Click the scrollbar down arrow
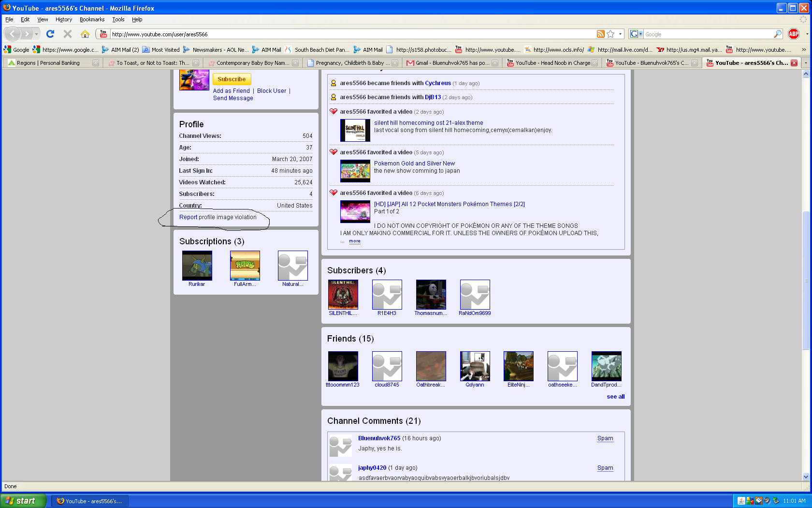 (x=806, y=477)
